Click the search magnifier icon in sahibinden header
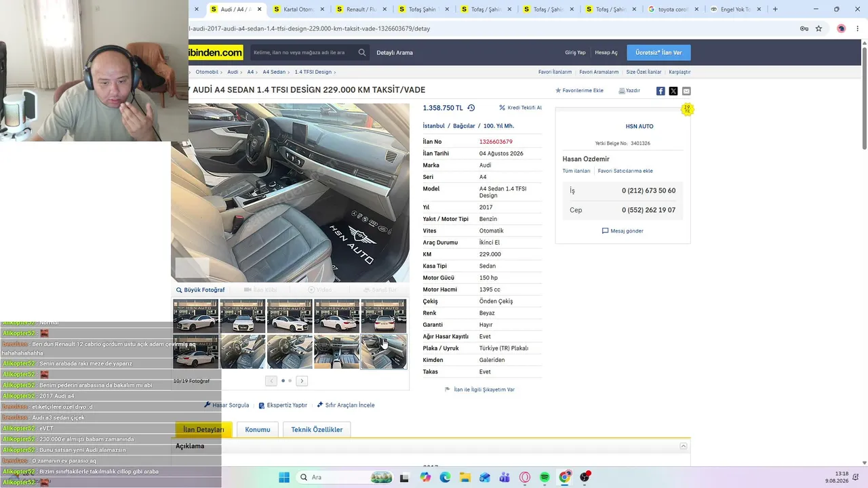Screen dimensions: 868x488 point(362,52)
